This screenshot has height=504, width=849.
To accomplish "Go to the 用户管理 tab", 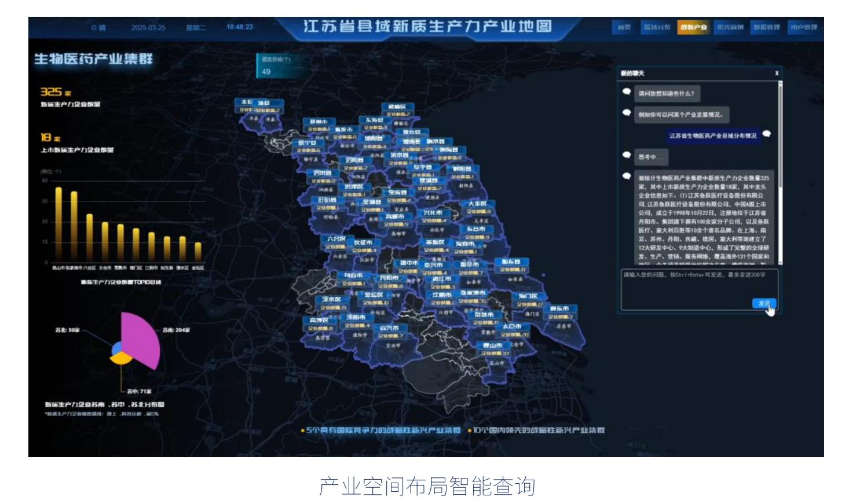I will pyautogui.click(x=803, y=27).
